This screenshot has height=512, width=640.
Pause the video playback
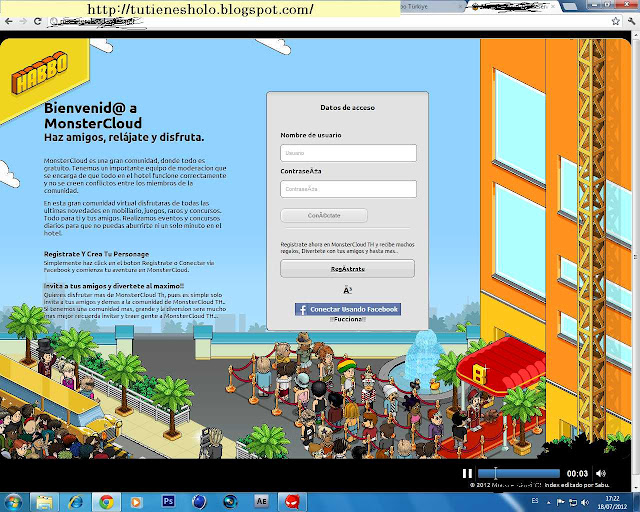pos(467,473)
